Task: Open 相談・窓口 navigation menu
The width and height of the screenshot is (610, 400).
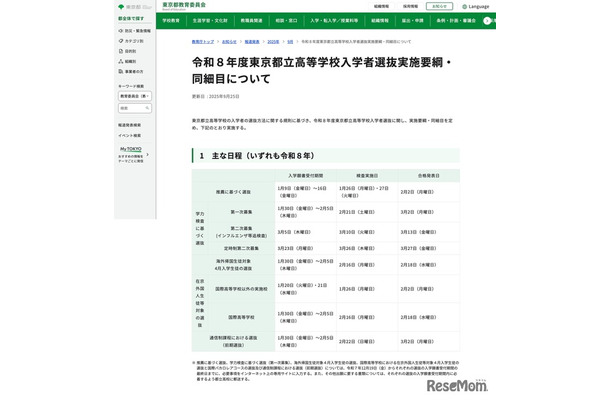Action: point(286,21)
